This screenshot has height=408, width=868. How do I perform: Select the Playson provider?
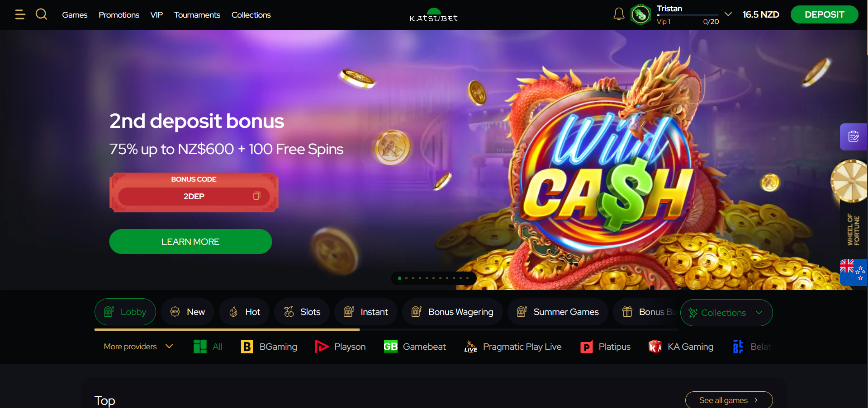340,347
